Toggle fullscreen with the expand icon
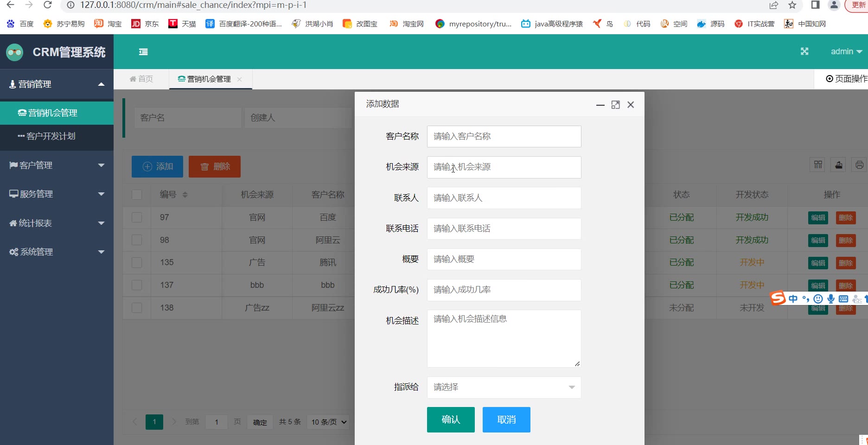The image size is (868, 445). [804, 51]
